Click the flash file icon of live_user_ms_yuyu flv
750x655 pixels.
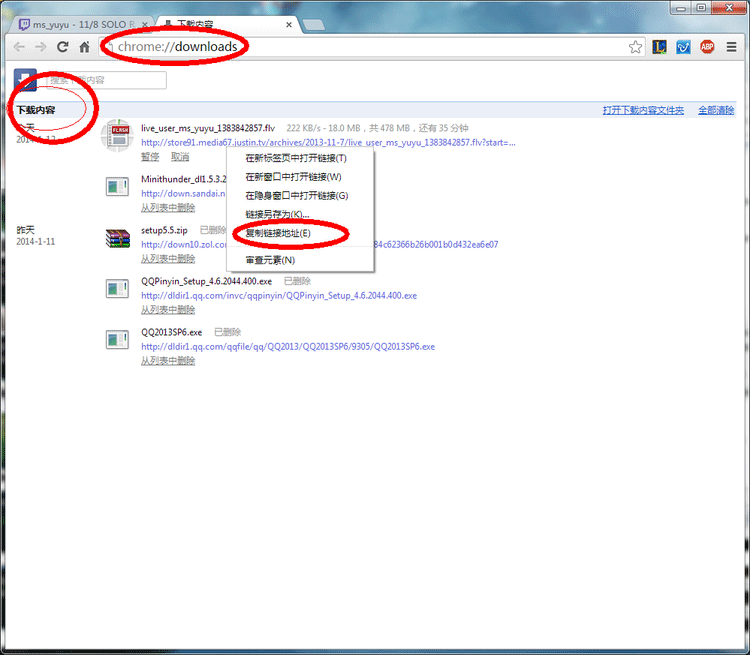click(118, 136)
